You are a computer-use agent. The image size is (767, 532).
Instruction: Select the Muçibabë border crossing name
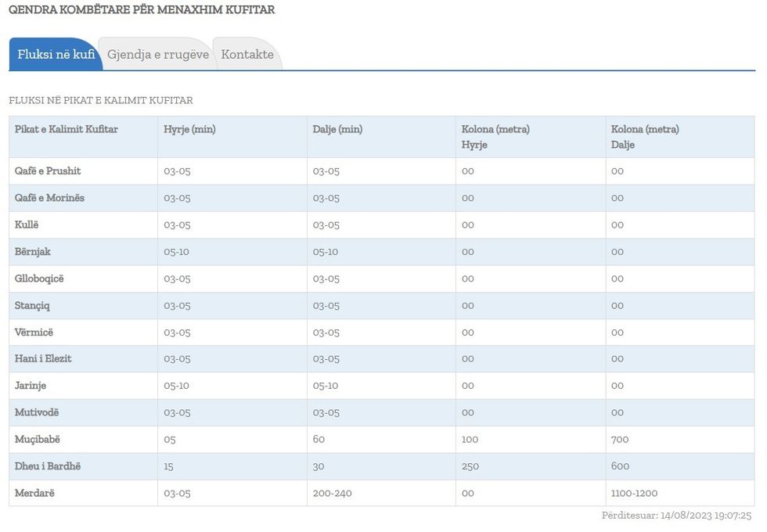coord(37,440)
